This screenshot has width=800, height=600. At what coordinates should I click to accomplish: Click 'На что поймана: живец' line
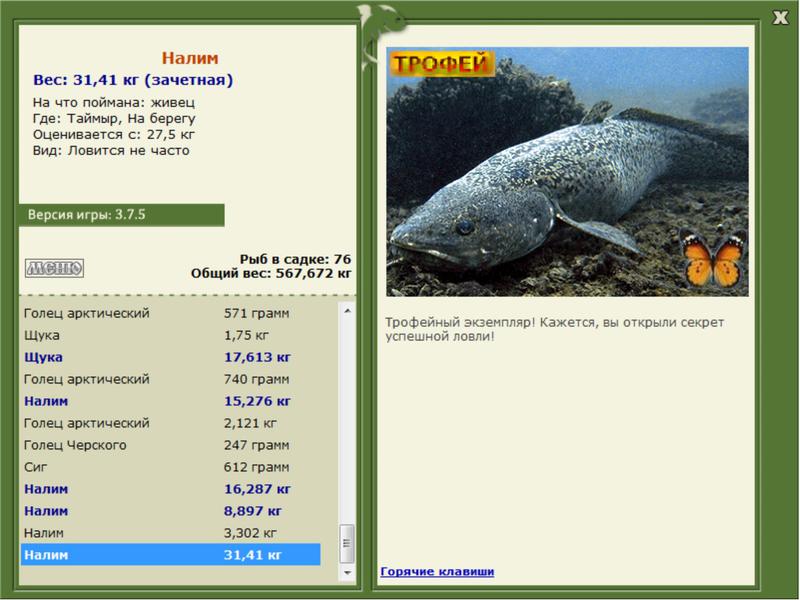coord(114,103)
